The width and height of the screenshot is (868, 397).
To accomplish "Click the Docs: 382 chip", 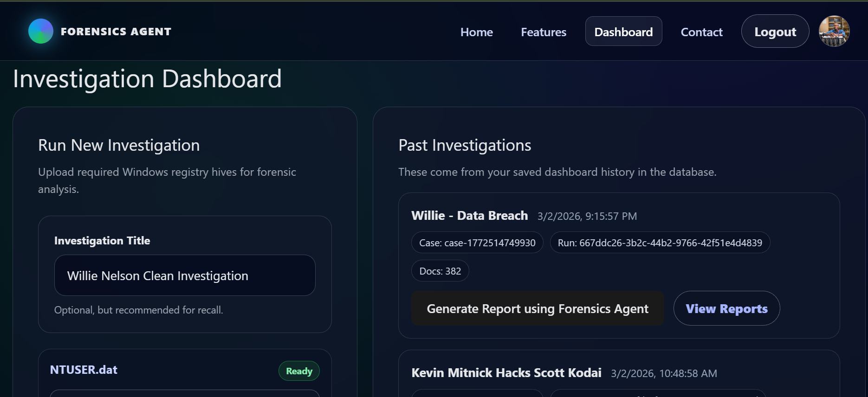I will [440, 271].
